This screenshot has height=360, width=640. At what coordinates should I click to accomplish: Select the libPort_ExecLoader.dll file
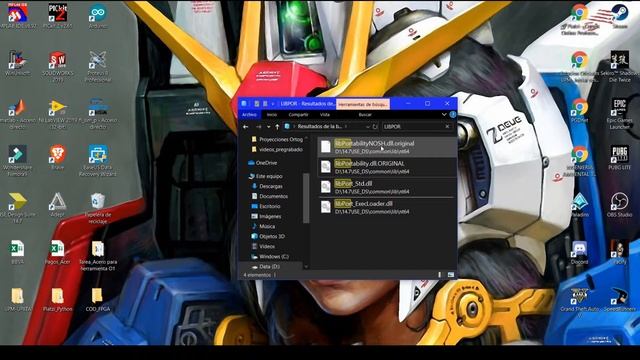tap(387, 207)
